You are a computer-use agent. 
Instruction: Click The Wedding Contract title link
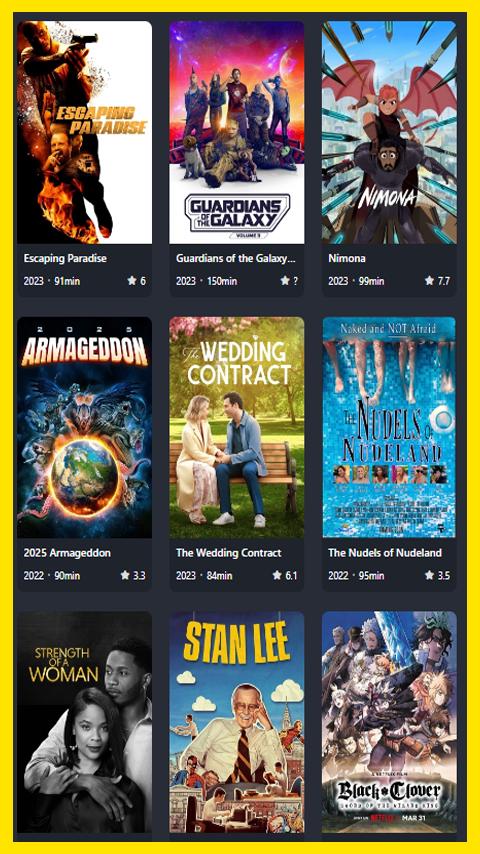coord(228,553)
